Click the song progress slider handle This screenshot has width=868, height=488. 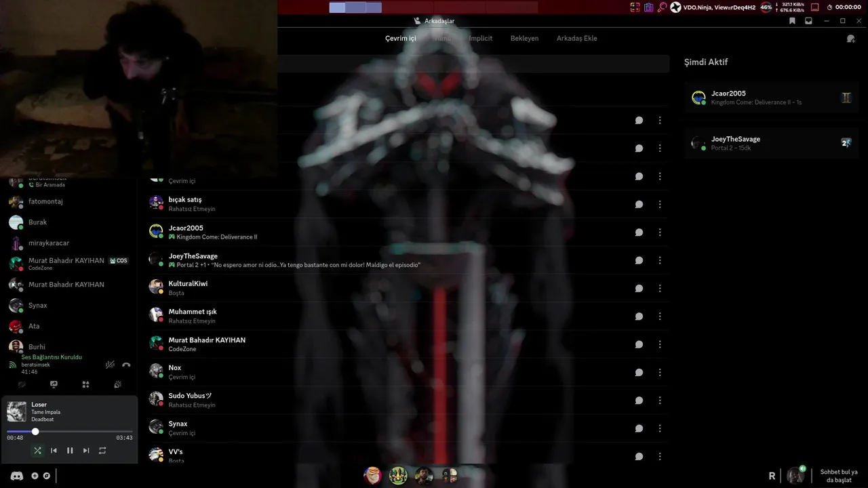click(x=35, y=432)
